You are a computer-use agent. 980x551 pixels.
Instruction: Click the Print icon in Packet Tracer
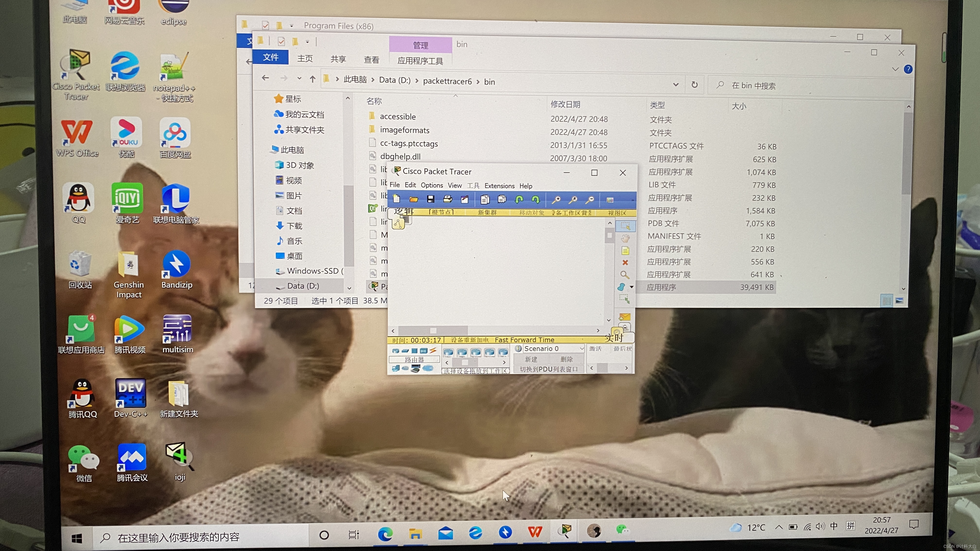point(447,199)
